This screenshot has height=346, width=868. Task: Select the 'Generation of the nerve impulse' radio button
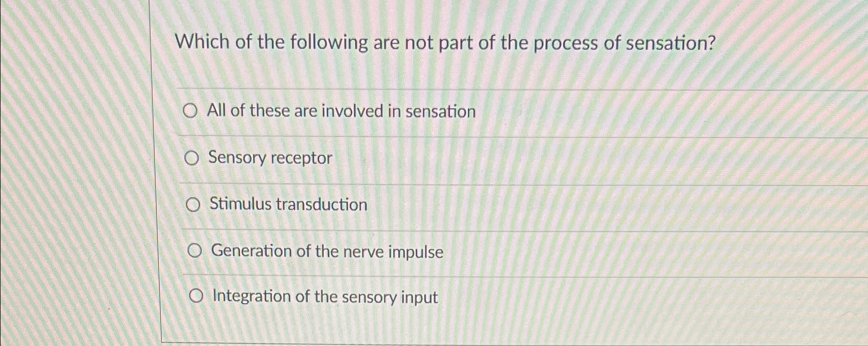(x=195, y=251)
